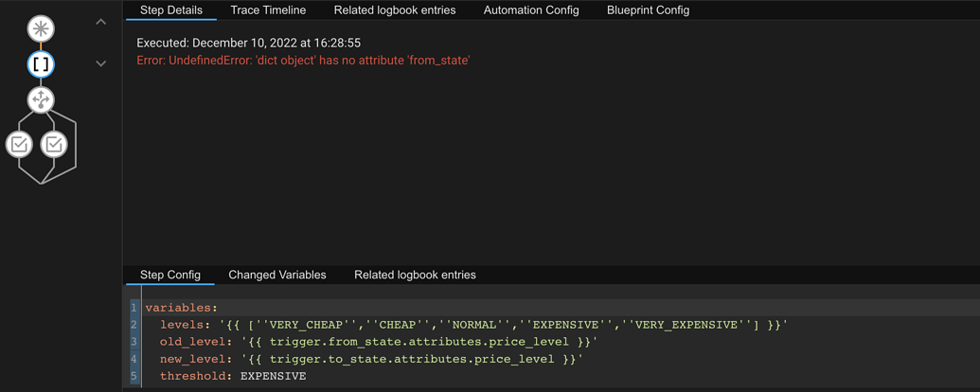980x392 pixels.
Task: Open top Related logbook entries tab
Action: 395,10
